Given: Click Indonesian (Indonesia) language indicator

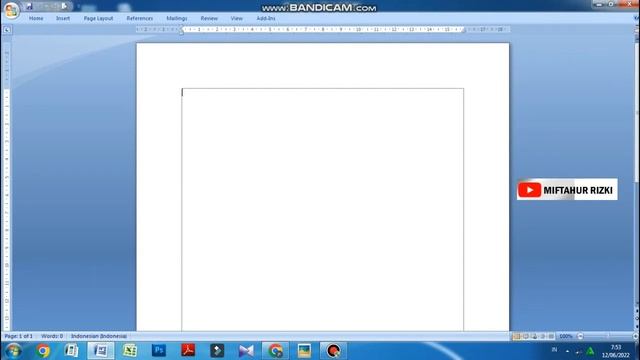Looking at the screenshot, I should click(x=99, y=336).
